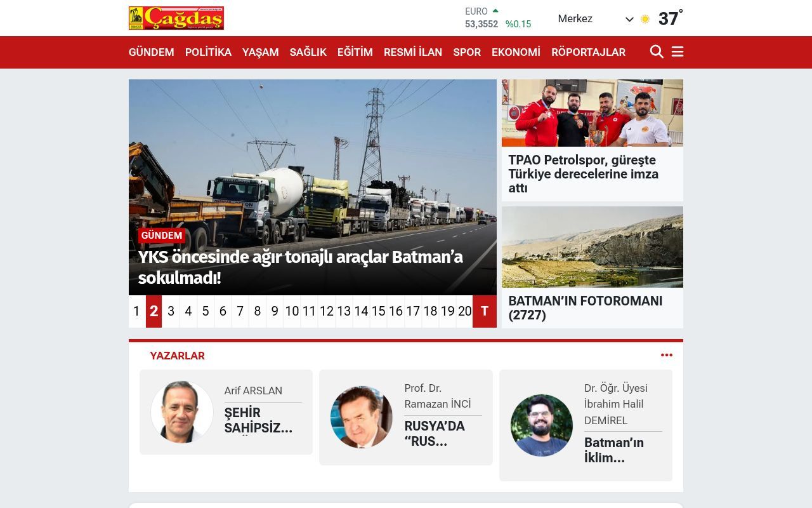812x508 pixels.
Task: Open Arif ARSLAN author name
Action: click(x=253, y=391)
